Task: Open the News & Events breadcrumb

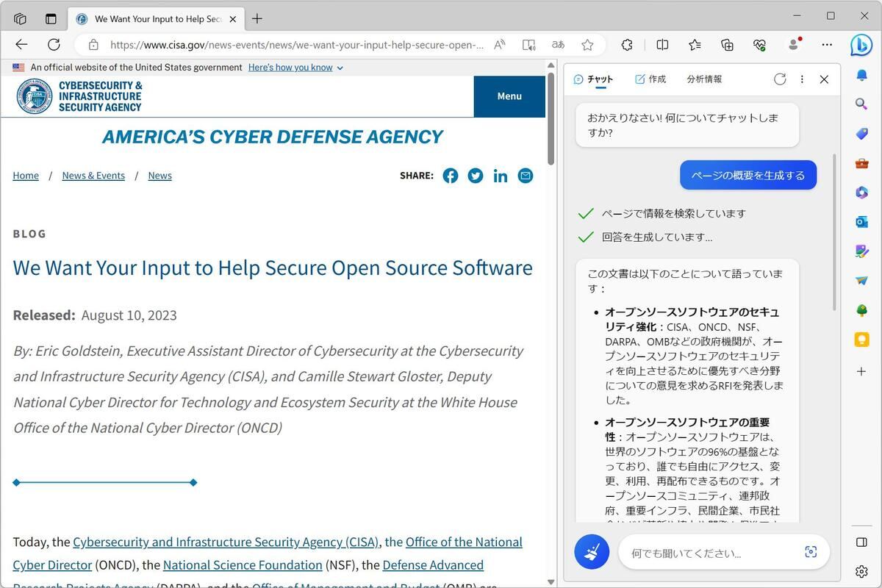Action: [93, 176]
